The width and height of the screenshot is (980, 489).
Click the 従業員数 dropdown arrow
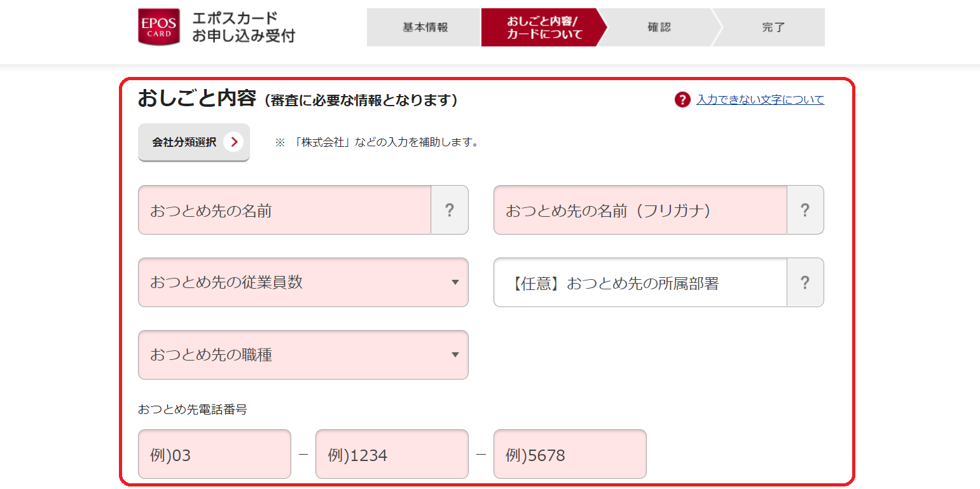[455, 282]
